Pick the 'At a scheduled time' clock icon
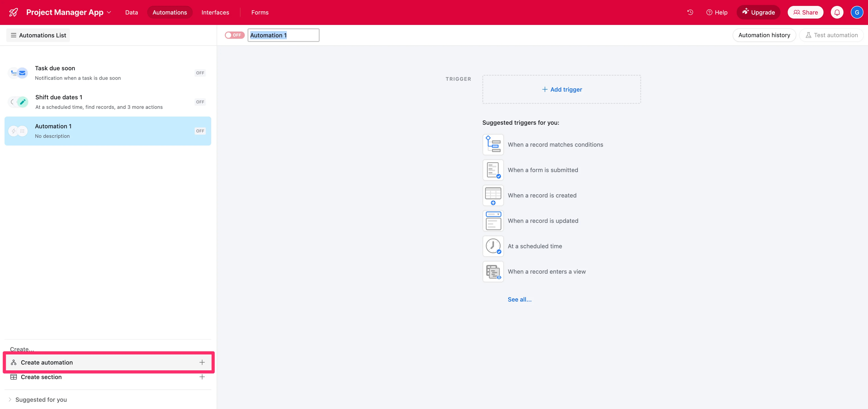 click(x=493, y=246)
